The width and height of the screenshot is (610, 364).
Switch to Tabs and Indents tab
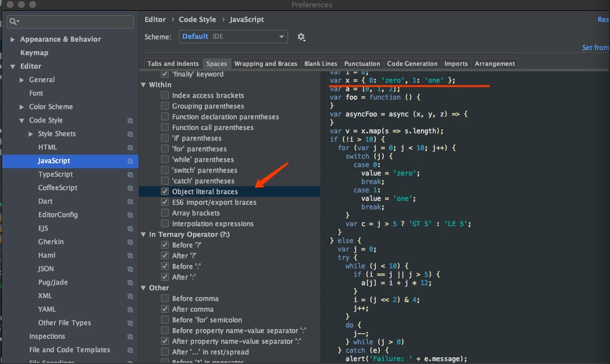point(173,64)
